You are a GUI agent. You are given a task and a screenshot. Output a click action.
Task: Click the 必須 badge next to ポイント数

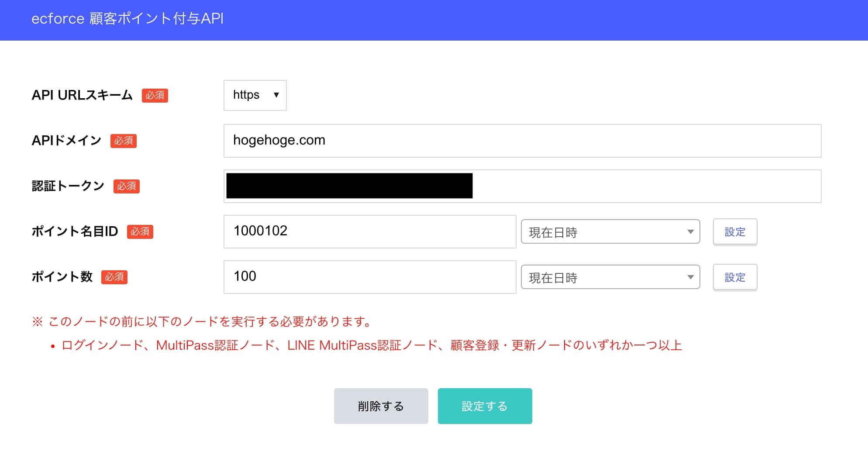114,277
